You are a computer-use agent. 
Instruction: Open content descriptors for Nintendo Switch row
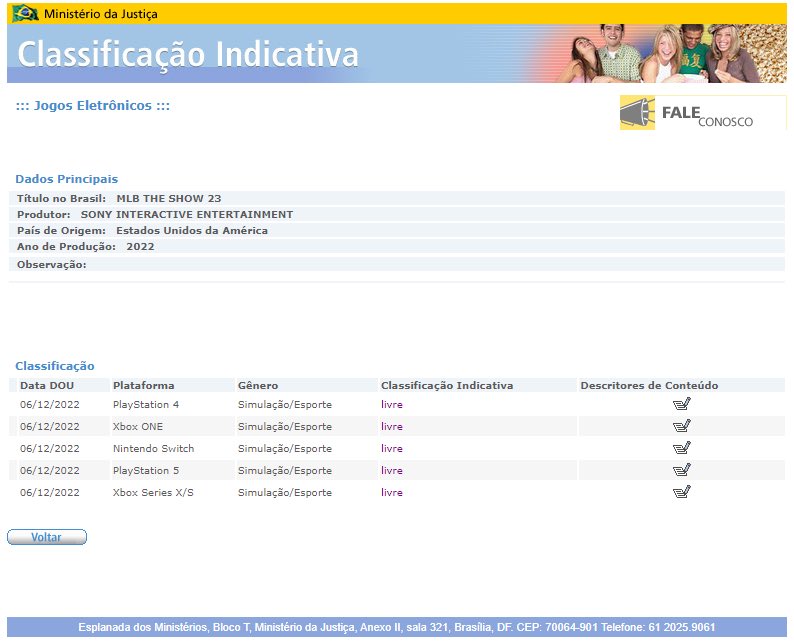[682, 448]
